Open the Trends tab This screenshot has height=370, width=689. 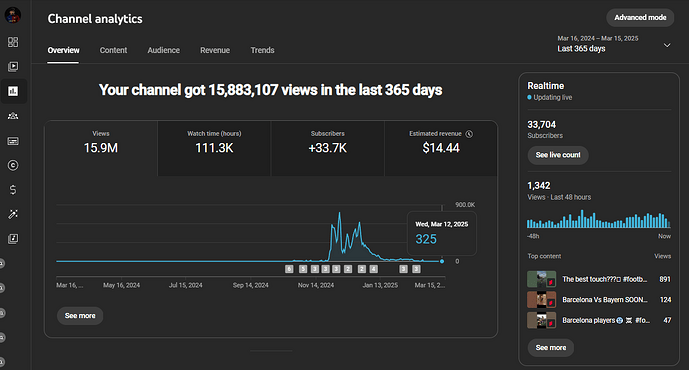(262, 50)
